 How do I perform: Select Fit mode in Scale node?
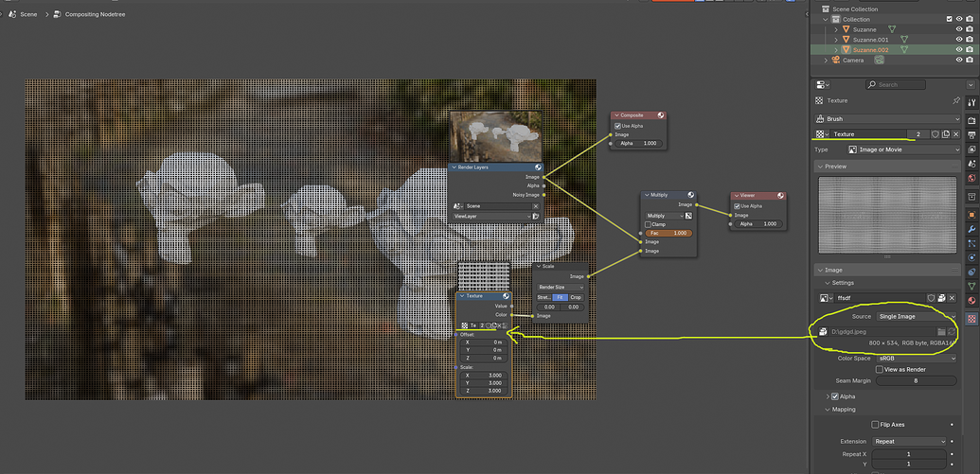point(561,297)
